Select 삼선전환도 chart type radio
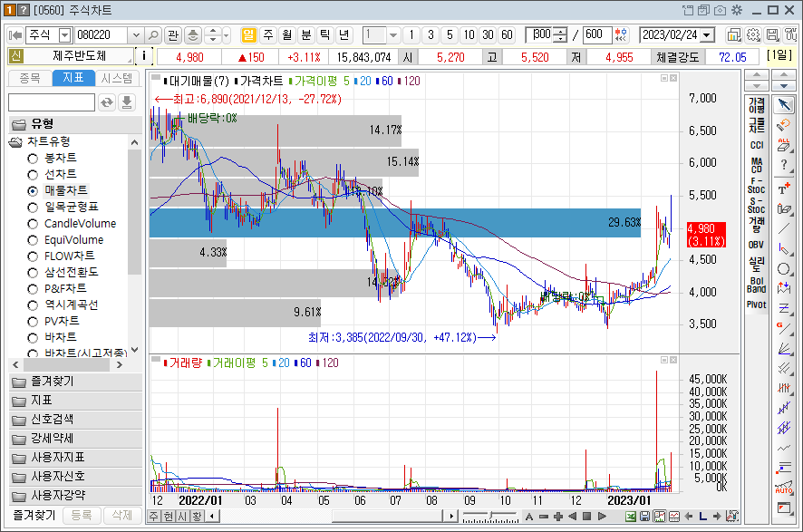Screen dimensions: 803x532 click(33, 273)
